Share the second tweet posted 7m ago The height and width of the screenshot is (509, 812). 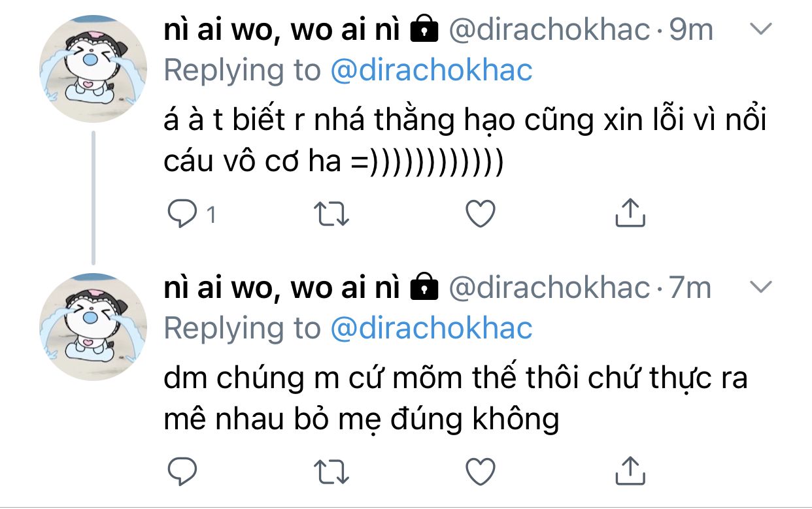click(630, 470)
